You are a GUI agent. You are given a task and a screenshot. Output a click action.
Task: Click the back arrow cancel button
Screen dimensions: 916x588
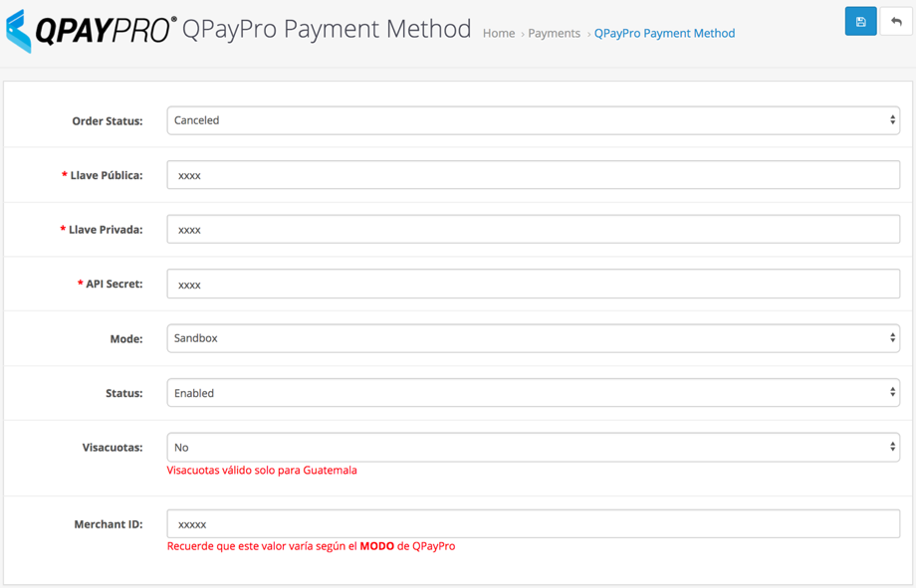point(896,22)
